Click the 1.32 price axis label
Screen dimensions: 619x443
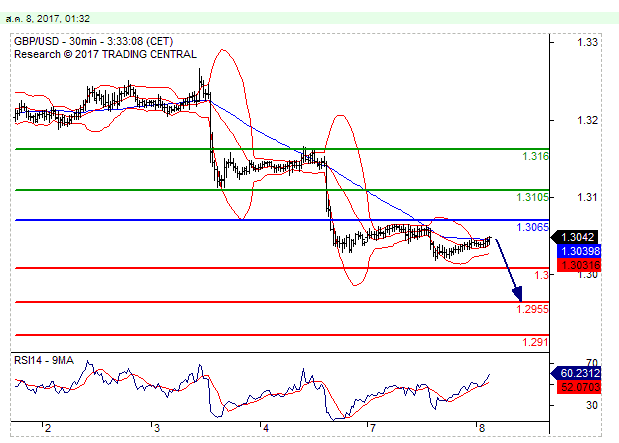587,120
